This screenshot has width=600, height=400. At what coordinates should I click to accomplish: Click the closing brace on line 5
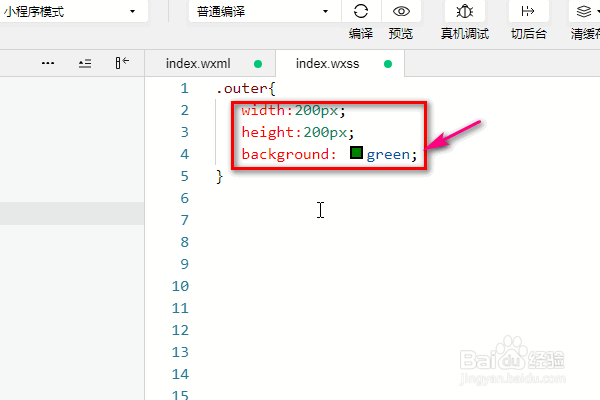pyautogui.click(x=219, y=176)
